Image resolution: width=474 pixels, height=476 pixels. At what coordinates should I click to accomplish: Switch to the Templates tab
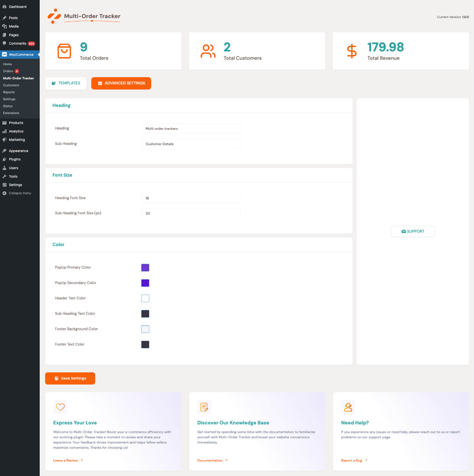tap(66, 83)
